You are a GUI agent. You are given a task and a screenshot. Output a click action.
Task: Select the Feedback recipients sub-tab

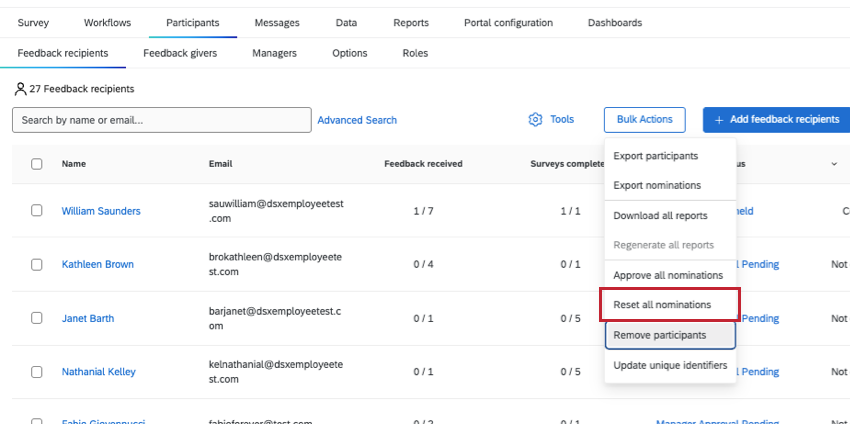click(63, 53)
